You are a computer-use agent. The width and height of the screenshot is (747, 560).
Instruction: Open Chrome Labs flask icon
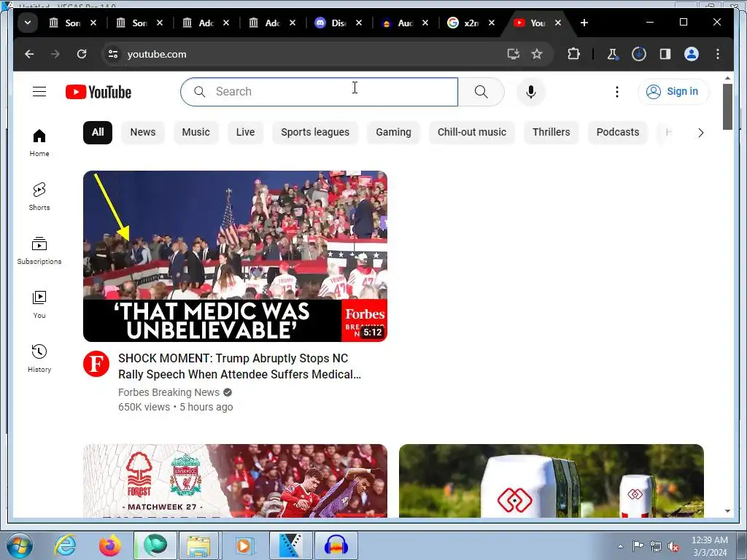tap(613, 54)
